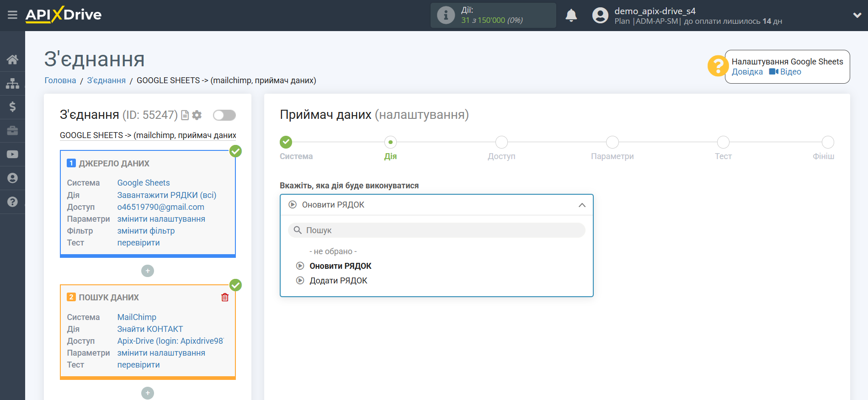Click перевірити in ПОШУК ДАНИХ block
868x400 pixels.
138,365
